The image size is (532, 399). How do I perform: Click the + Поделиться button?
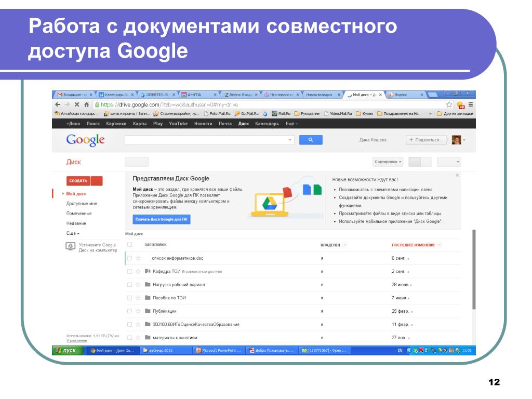(x=426, y=140)
